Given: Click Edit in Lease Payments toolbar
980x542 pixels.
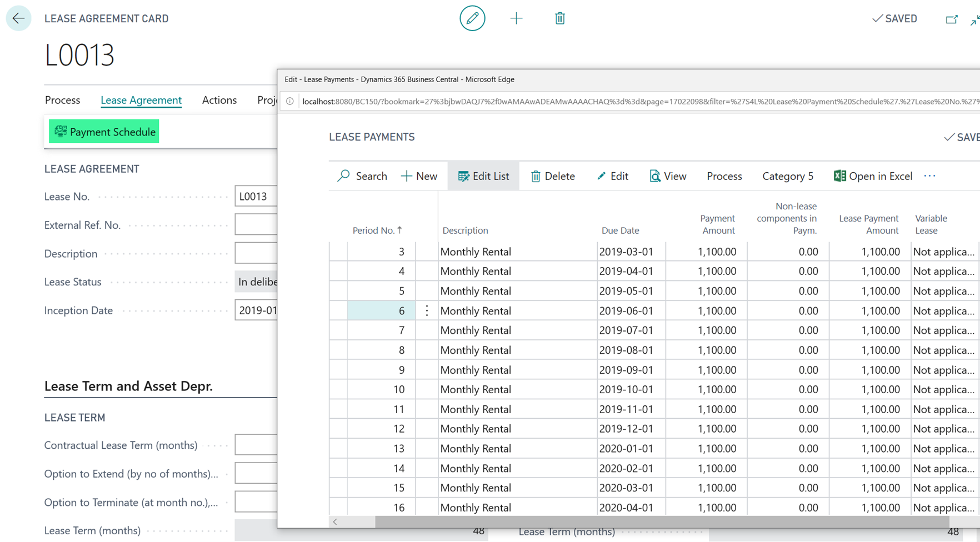Looking at the screenshot, I should point(612,176).
